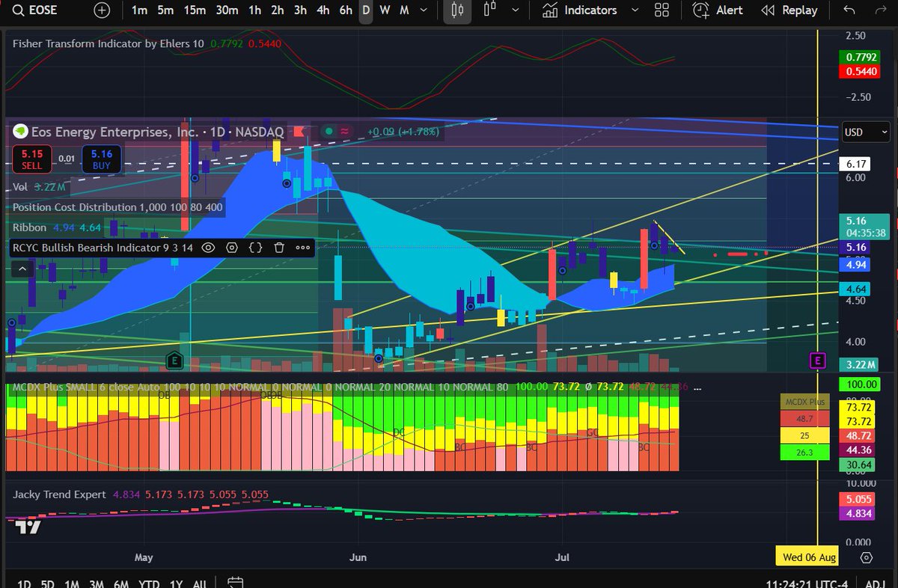Start bar Replay mode
Image resolution: width=898 pixels, height=588 pixels.
point(789,10)
